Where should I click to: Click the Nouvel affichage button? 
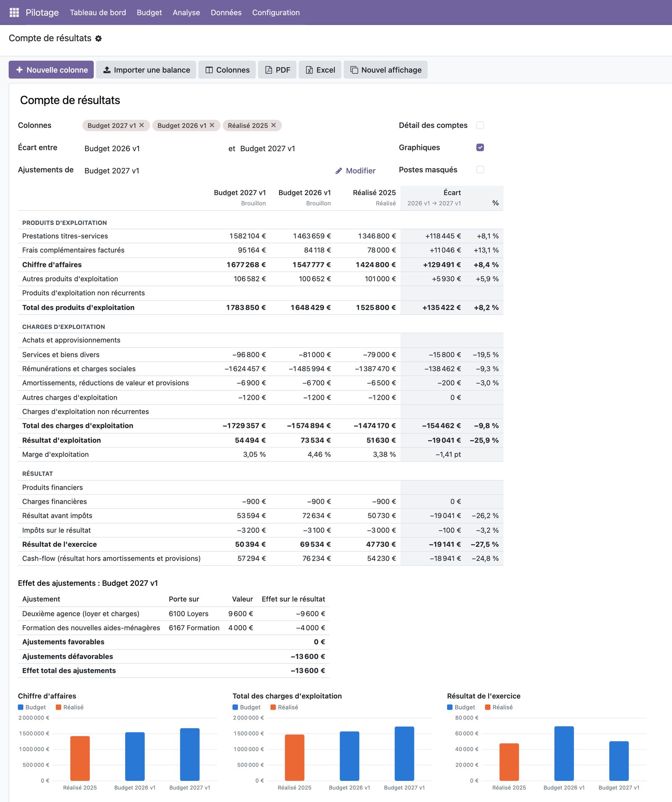click(386, 70)
